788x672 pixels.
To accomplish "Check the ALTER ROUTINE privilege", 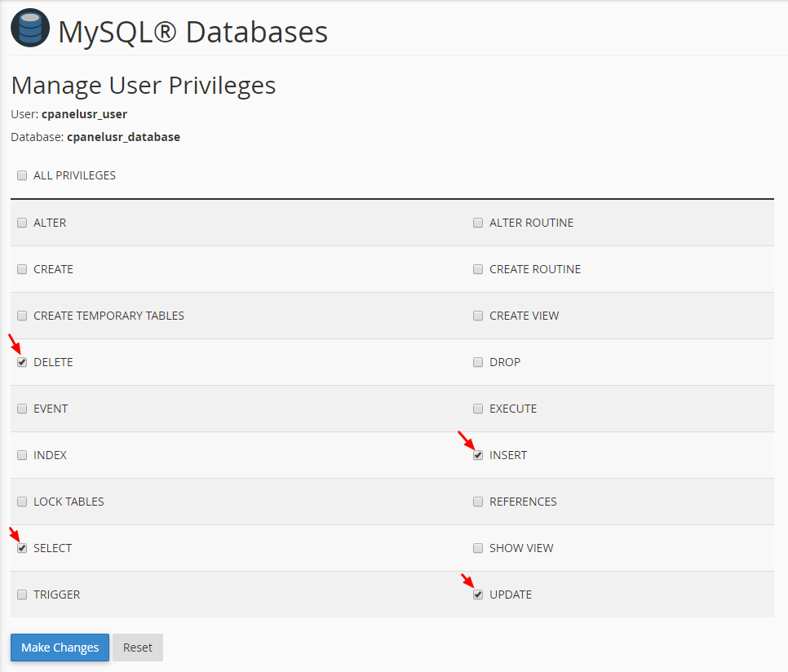I will (x=478, y=223).
